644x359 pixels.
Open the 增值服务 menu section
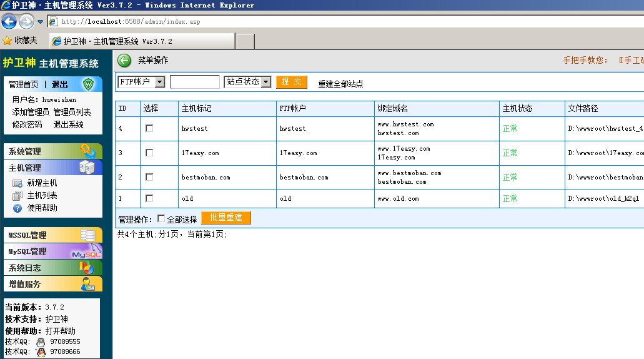(x=53, y=284)
